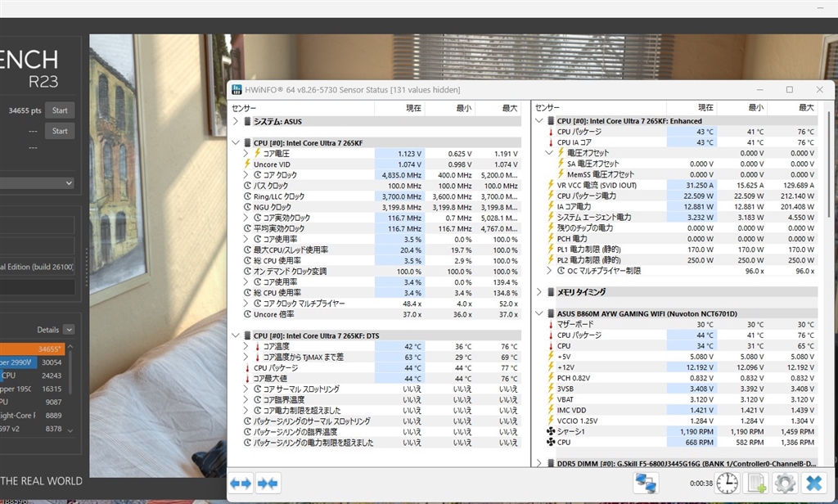Image resolution: width=838 pixels, height=504 pixels.
Task: Collapse the 電圧オフセット subgroup
Action: pyautogui.click(x=549, y=153)
